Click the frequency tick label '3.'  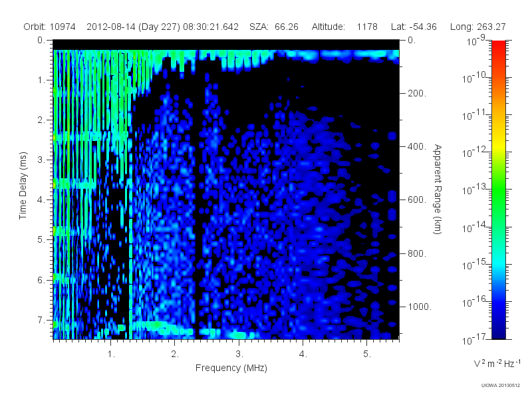coord(239,354)
